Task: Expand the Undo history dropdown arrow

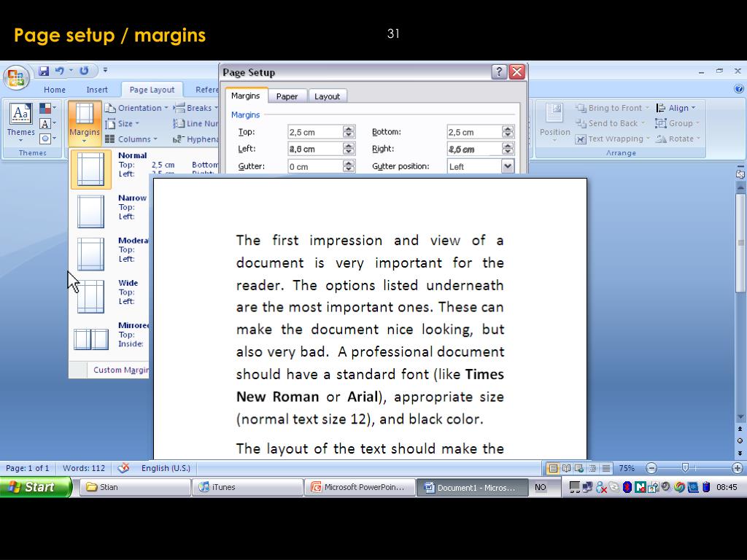Action: pyautogui.click(x=71, y=71)
